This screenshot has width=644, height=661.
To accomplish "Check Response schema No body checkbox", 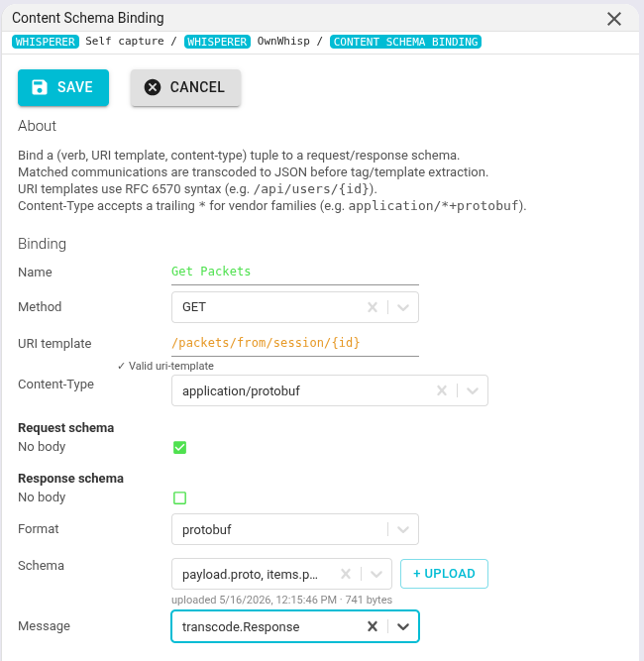I will (x=180, y=497).
